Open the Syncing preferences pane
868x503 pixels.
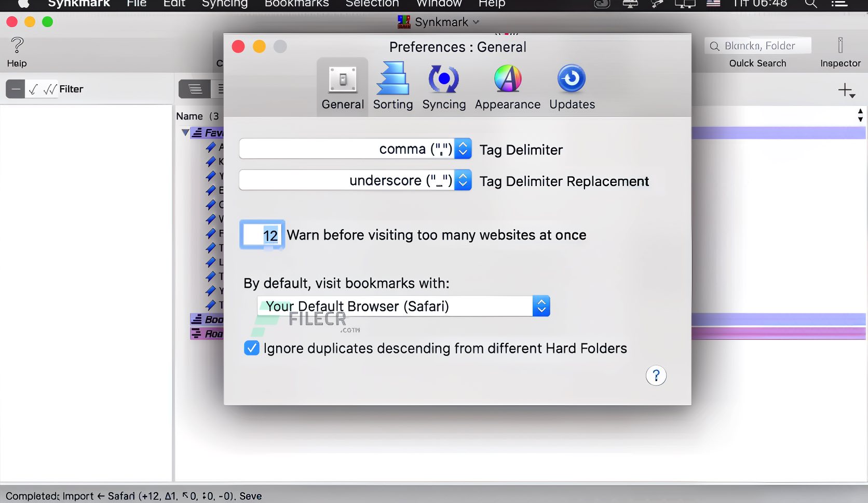coord(444,86)
